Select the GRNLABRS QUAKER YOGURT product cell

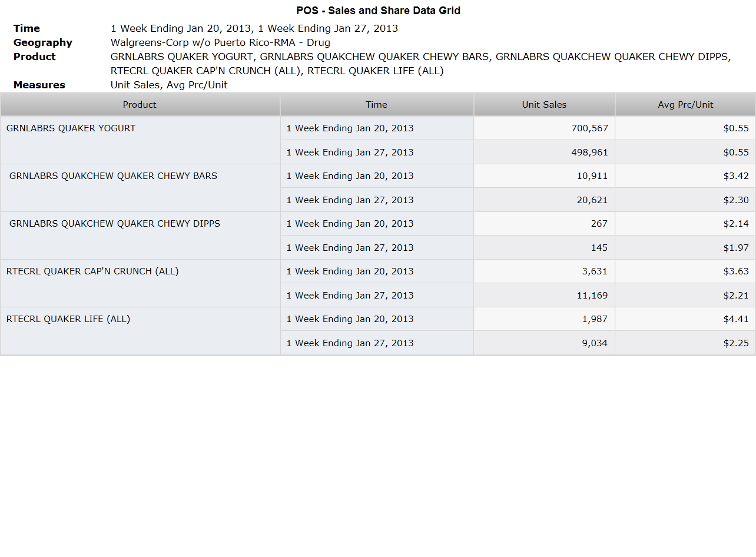tap(140, 140)
